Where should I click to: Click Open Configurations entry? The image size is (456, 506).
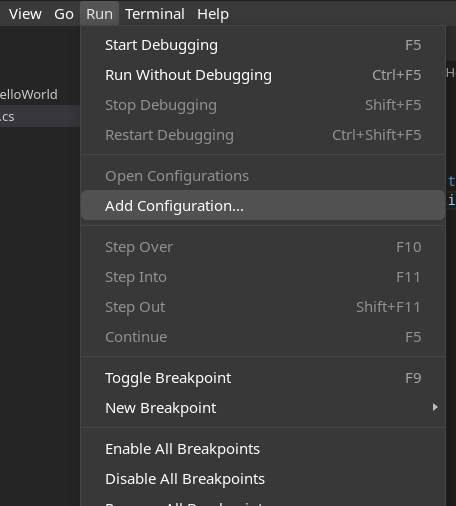click(x=263, y=176)
